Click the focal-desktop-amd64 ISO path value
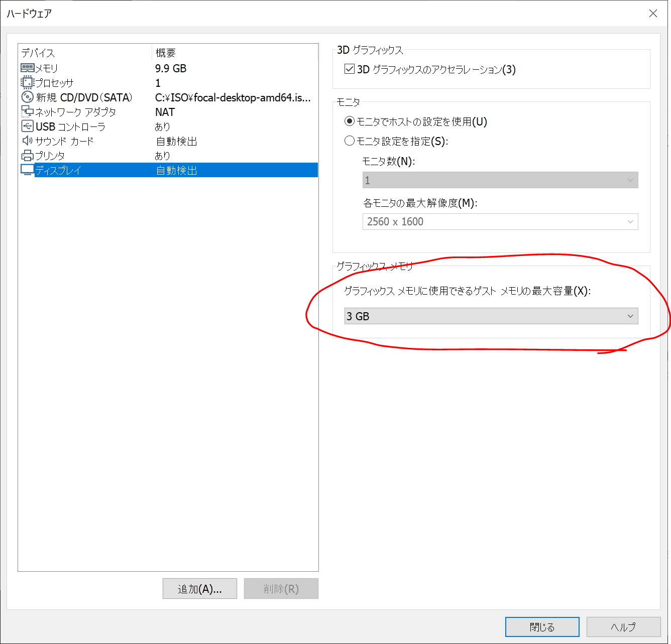Screen dimensions: 671x644 pos(233,97)
